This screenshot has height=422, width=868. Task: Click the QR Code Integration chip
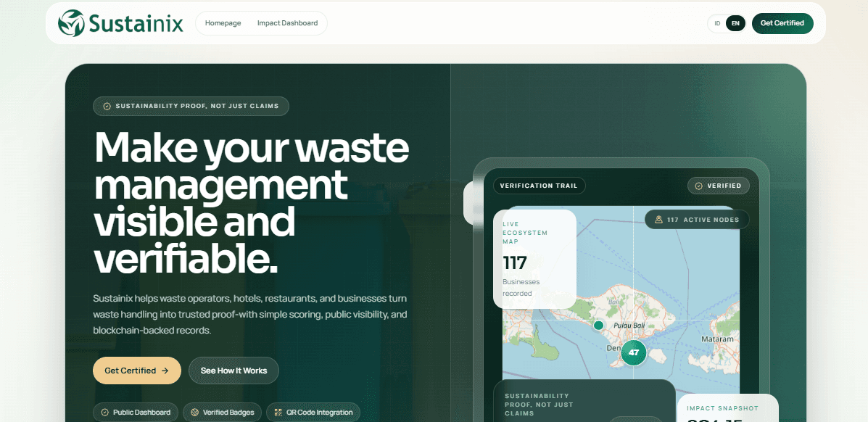point(313,412)
